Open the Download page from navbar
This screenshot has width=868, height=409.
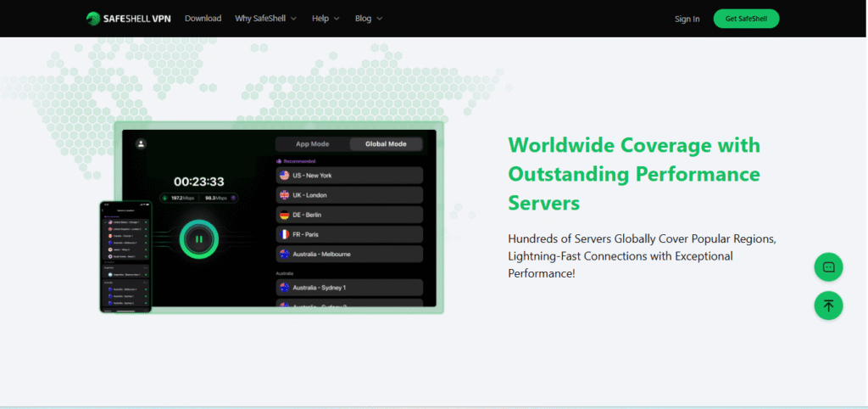(x=203, y=19)
